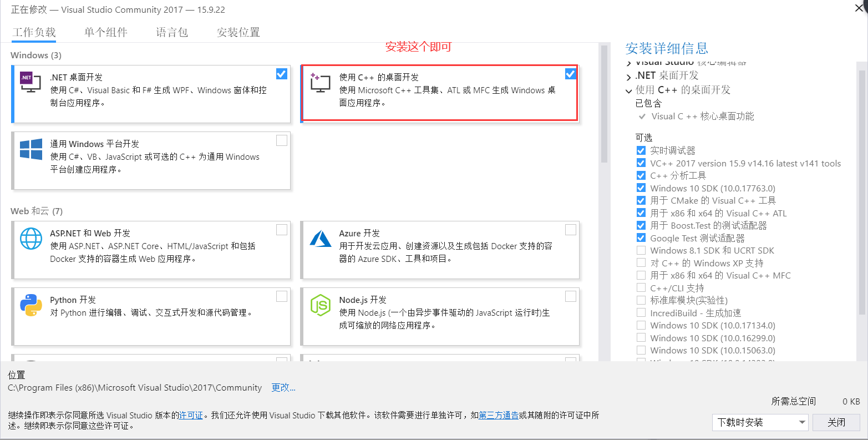
Task: Enable C++/CLI 支持 component
Action: coord(641,287)
